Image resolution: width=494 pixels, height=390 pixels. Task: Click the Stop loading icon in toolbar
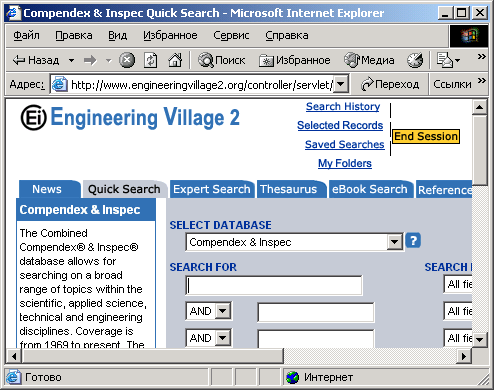[127, 60]
